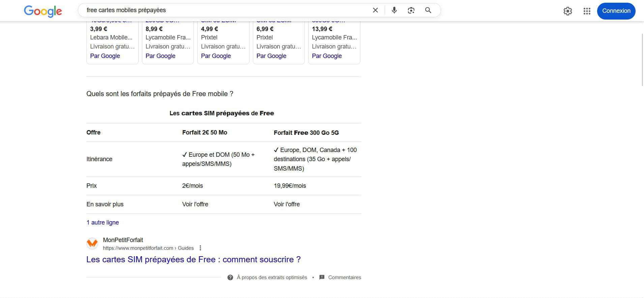Click "À propos des extraits optimisés"

pos(272,277)
